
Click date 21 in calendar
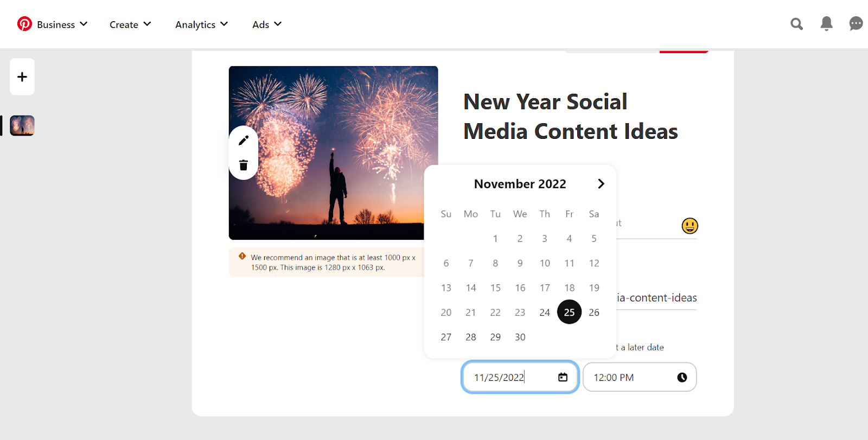click(471, 313)
